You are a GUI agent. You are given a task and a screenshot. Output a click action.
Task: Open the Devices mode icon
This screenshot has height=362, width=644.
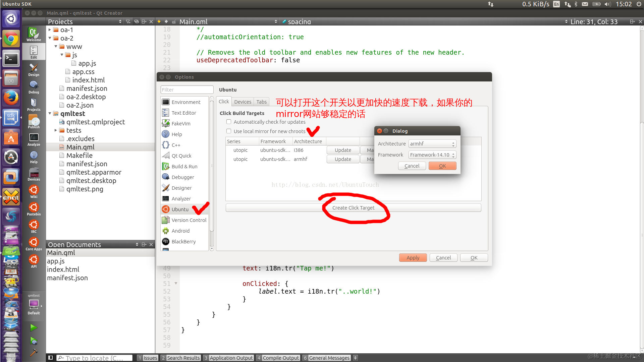coord(34,174)
